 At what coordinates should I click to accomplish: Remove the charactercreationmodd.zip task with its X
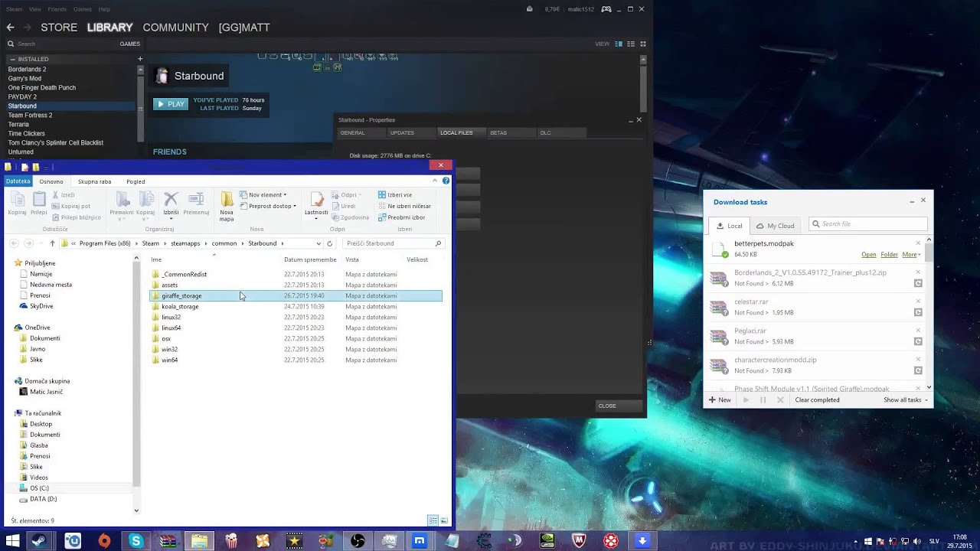coord(918,360)
